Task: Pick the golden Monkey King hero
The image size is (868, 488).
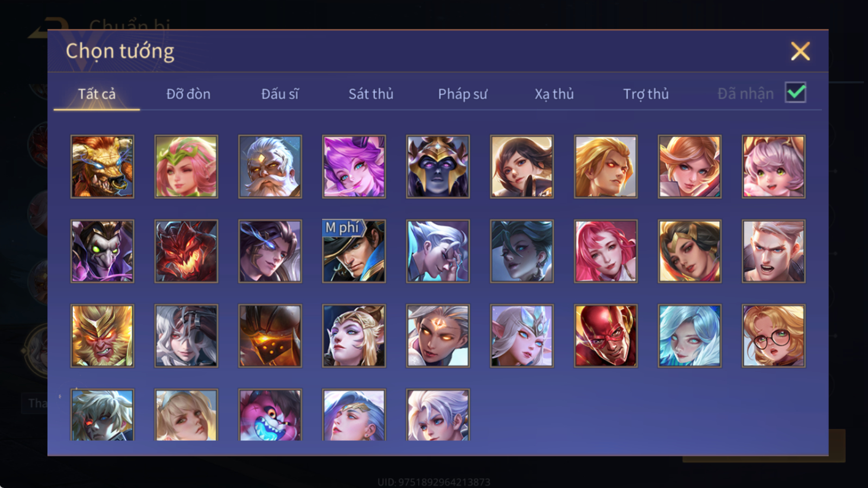Action: click(x=103, y=336)
